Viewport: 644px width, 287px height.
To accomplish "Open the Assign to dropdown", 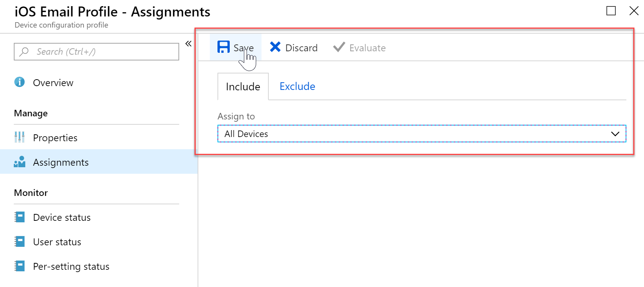I will 422,134.
